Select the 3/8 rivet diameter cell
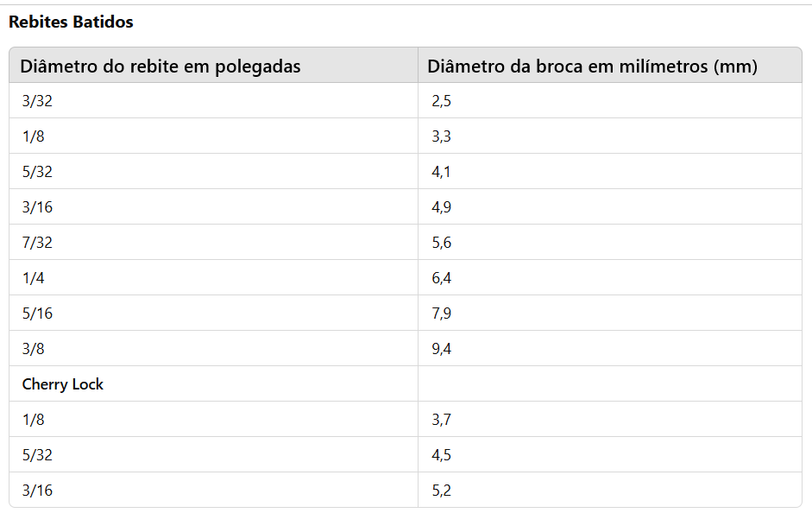Viewport: 812px width, 513px height. click(34, 349)
